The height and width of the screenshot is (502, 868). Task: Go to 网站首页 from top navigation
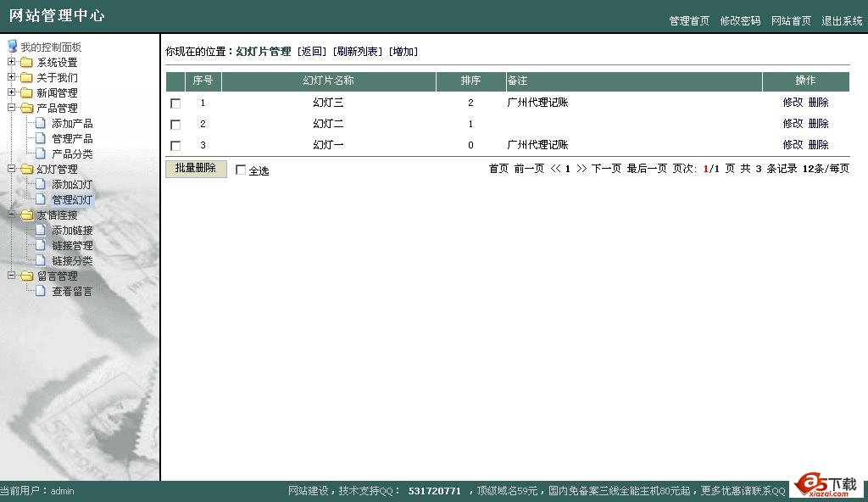pyautogui.click(x=791, y=21)
